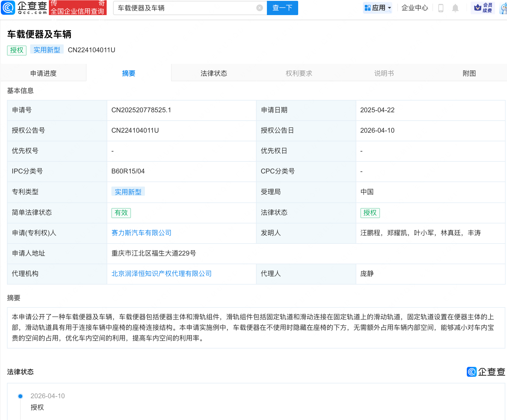Click the 企查查 logo in the top left
This screenshot has height=420, width=507.
pyautogui.click(x=24, y=8)
